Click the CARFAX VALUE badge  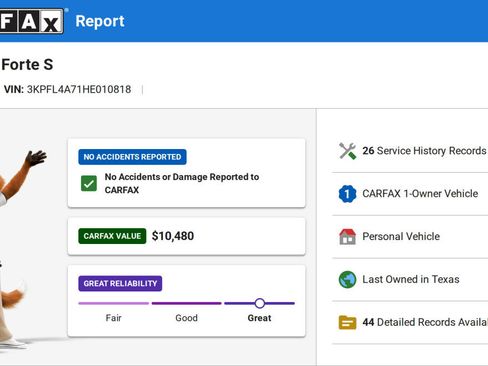[x=112, y=236]
